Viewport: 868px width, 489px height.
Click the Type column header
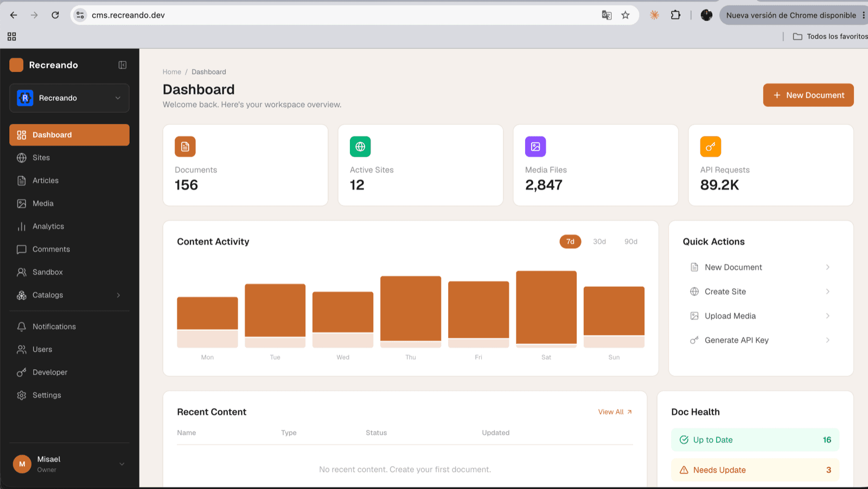(289, 433)
